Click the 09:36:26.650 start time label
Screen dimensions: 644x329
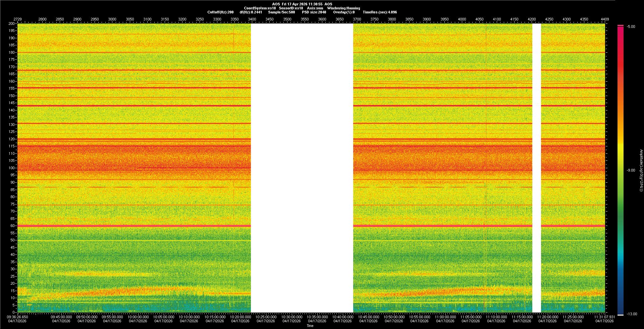(17, 317)
